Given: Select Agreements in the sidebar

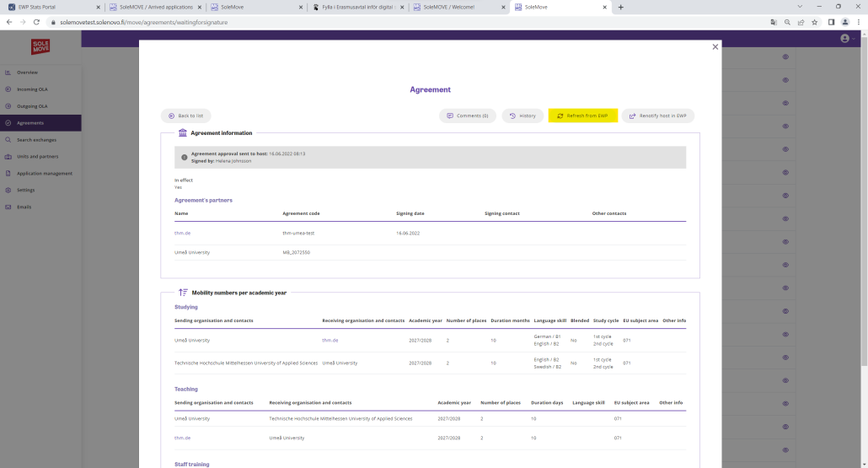Looking at the screenshot, I should (x=40, y=123).
